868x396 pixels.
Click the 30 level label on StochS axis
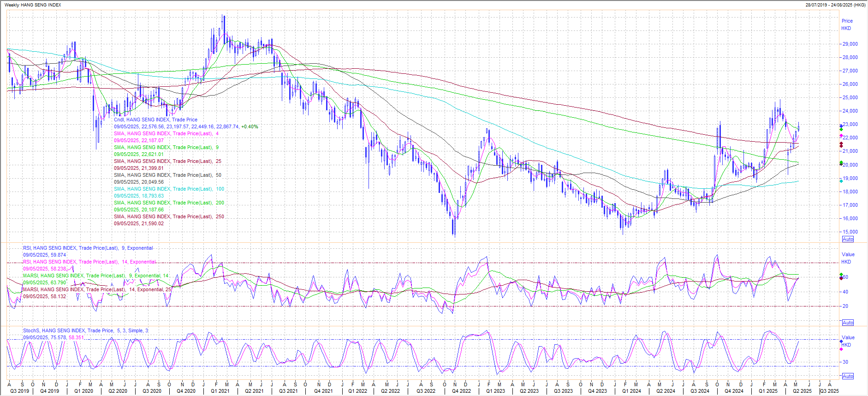point(845,362)
